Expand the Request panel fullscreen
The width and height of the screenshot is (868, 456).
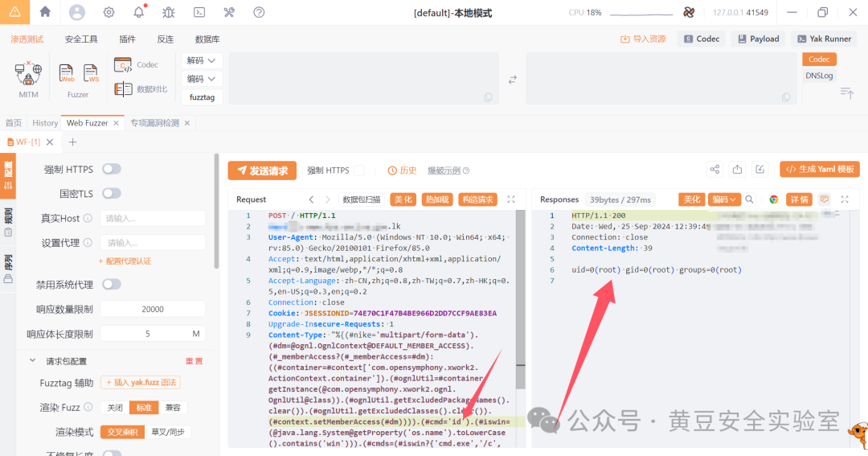(511, 199)
